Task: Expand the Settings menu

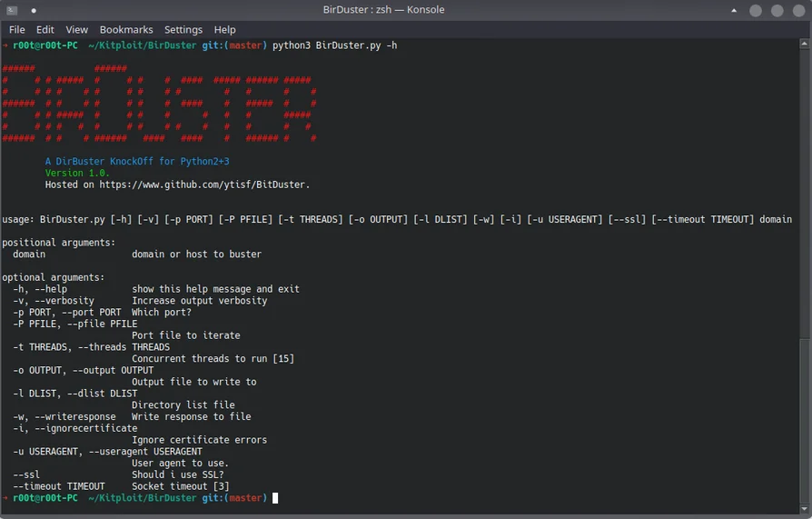Action: pyautogui.click(x=183, y=30)
